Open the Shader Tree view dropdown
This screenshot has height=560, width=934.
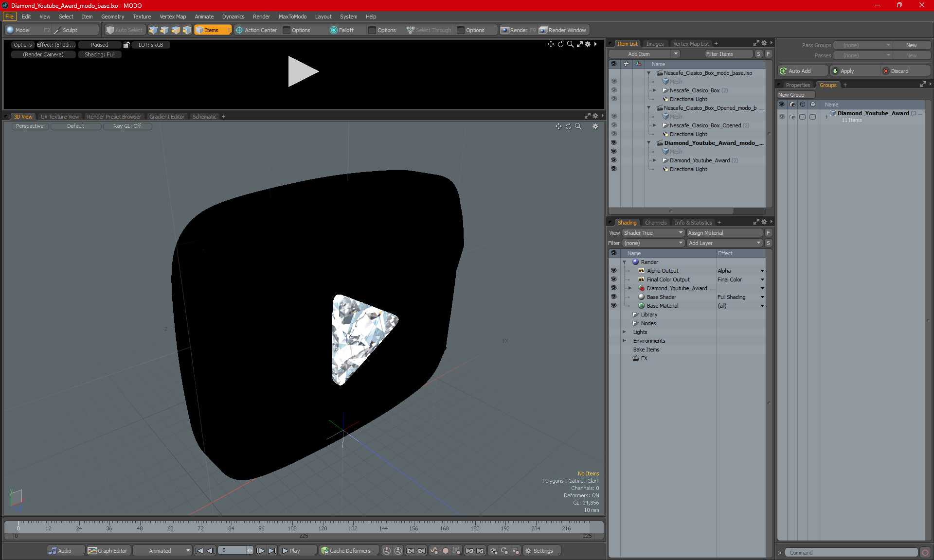pyautogui.click(x=653, y=233)
